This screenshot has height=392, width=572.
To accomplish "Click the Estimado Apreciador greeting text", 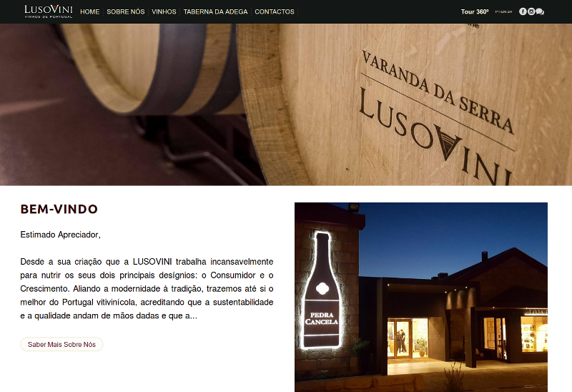I will 61,235.
